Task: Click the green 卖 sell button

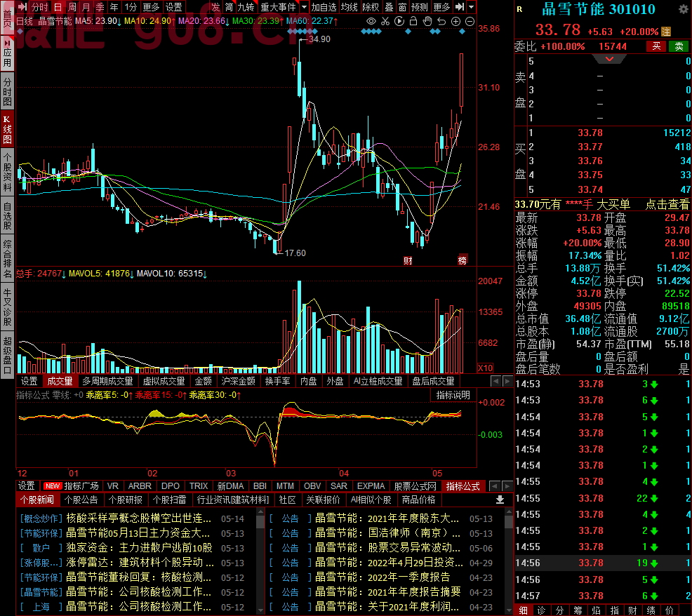Action: tap(679, 46)
